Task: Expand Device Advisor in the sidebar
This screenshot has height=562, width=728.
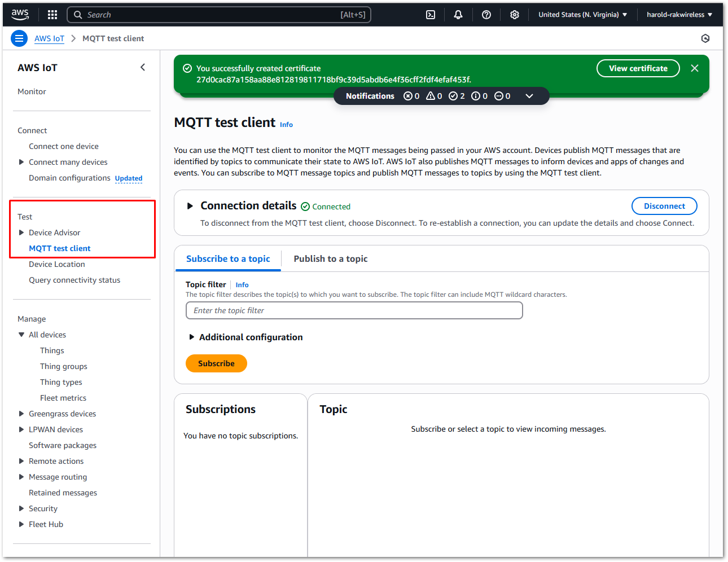Action: point(21,232)
